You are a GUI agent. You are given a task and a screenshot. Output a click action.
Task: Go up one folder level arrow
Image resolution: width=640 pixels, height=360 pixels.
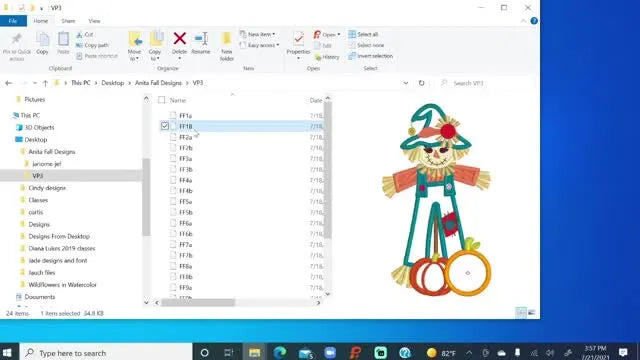(45, 83)
